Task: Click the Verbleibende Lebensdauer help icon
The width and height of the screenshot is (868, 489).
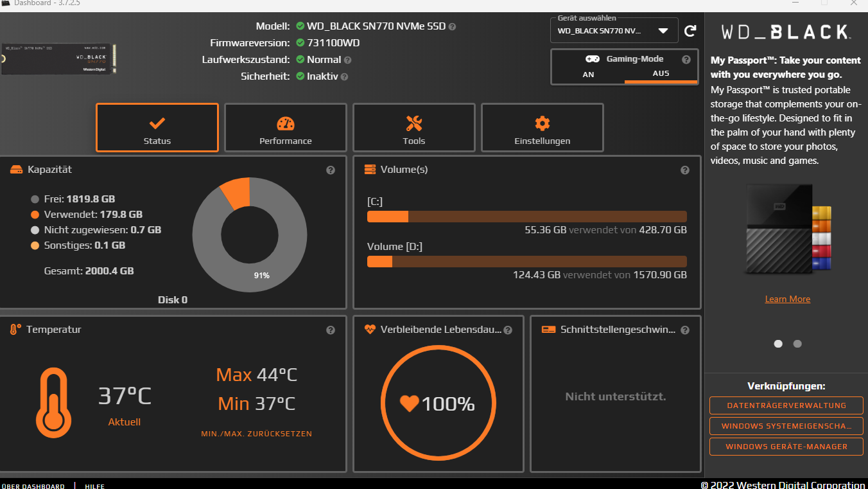Action: 508,330
